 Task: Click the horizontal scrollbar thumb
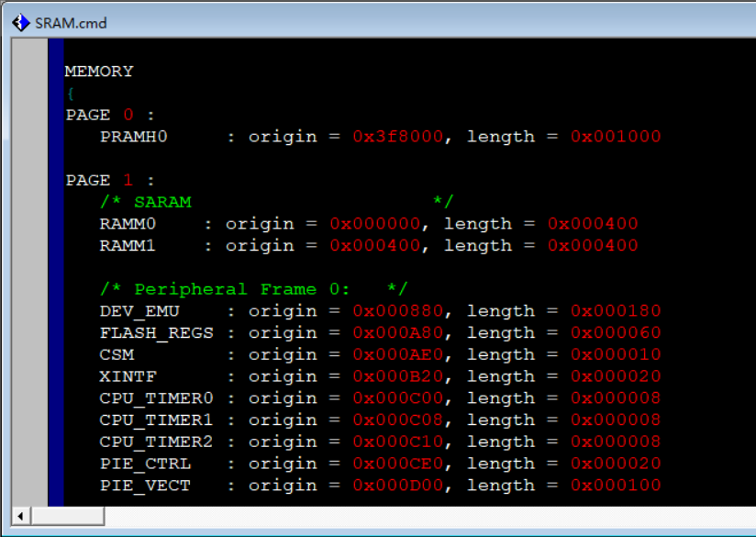(68, 516)
